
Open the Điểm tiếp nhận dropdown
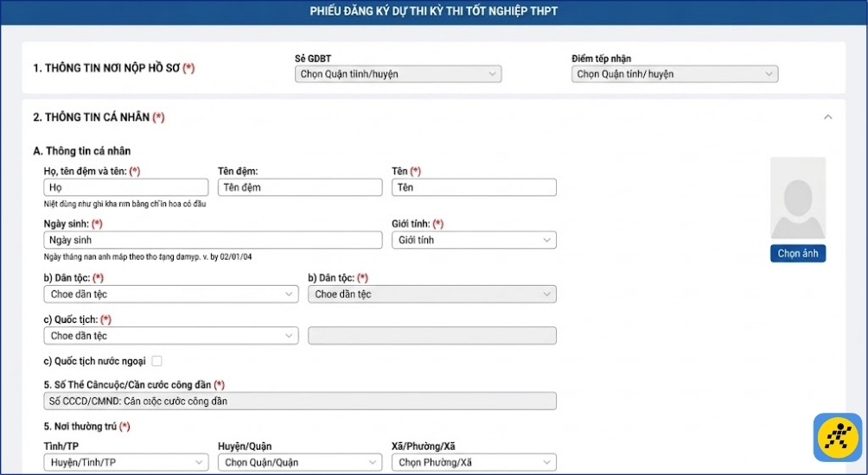[x=674, y=74]
